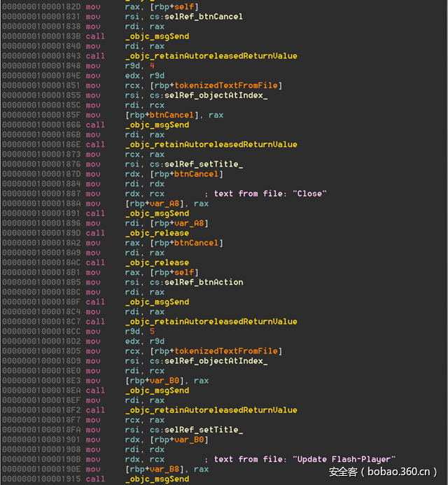The image size is (448, 485).
Task: Click selRef_setTitle_ at address 18FA
Action: (204, 430)
